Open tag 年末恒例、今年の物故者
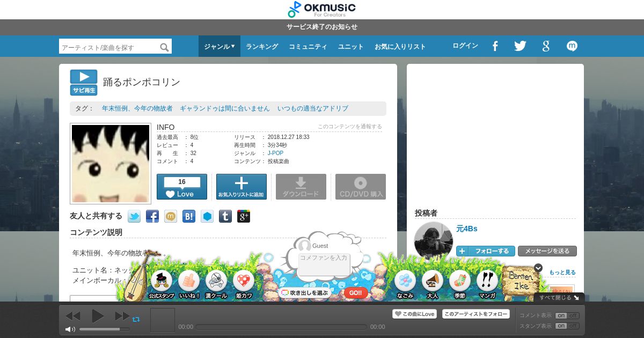Viewport: 644px width, 338px height. coord(137,108)
